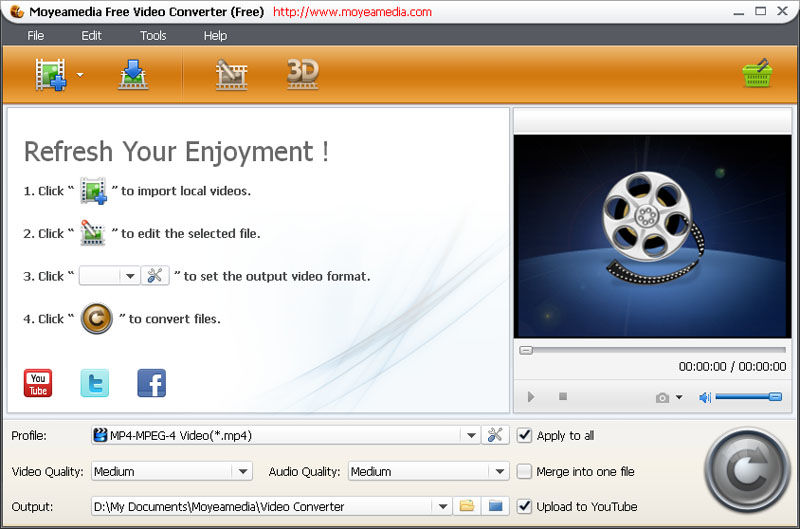Toggle the Upload to YouTube checkbox
Viewport: 800px width, 529px height.
pos(524,506)
